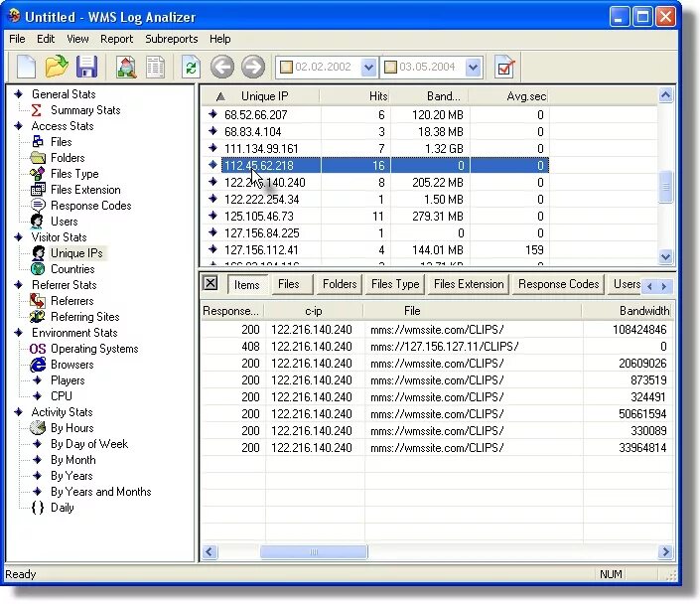Click the Folders icon in the tree
Viewport: 700px width, 604px height.
pos(38,158)
